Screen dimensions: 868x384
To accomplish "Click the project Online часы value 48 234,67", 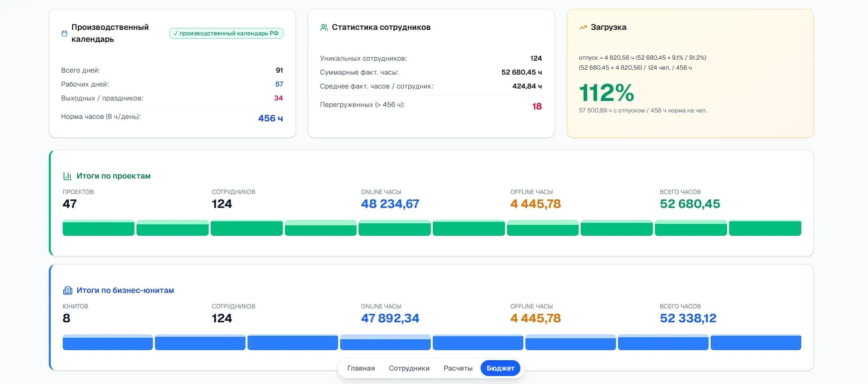I will coord(390,204).
